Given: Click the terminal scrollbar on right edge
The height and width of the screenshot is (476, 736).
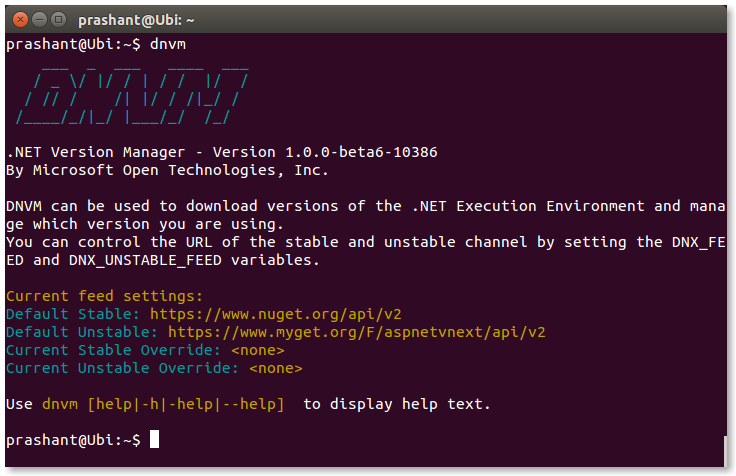Looking at the screenshot, I should [725, 451].
